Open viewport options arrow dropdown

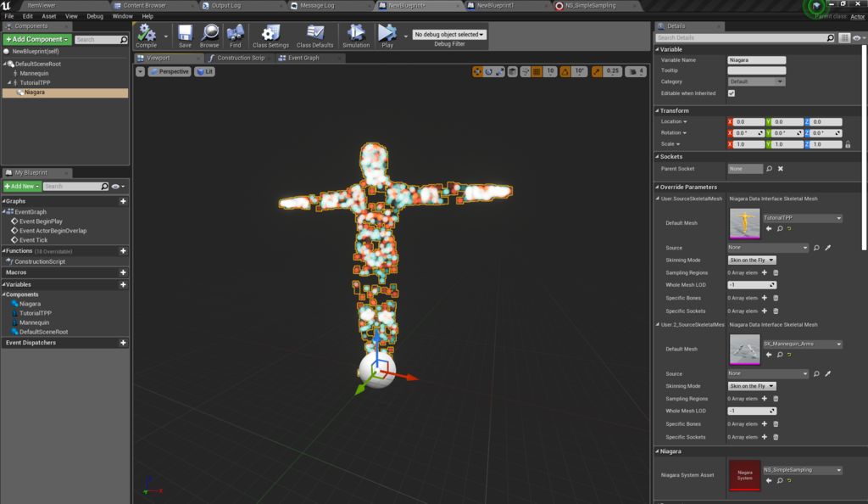(140, 71)
